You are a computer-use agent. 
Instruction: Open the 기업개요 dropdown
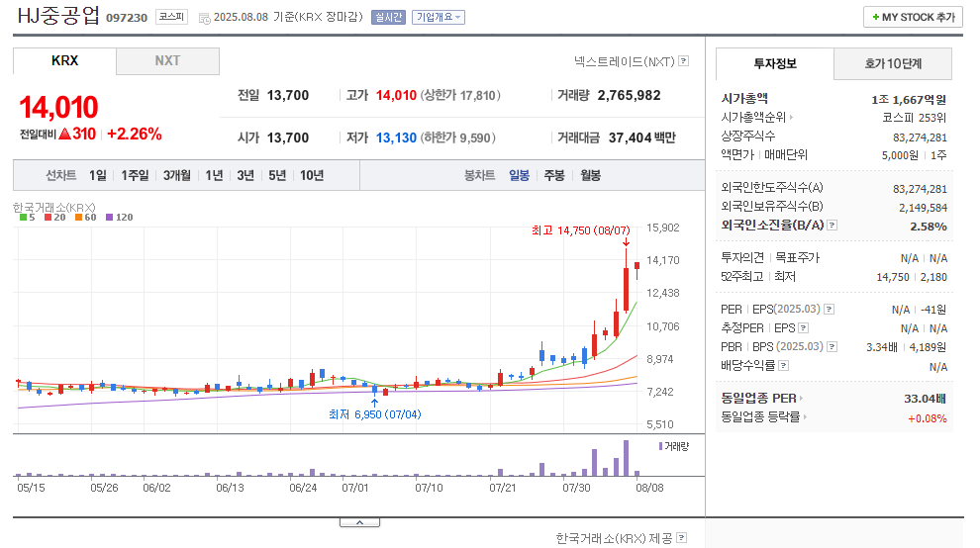click(439, 18)
